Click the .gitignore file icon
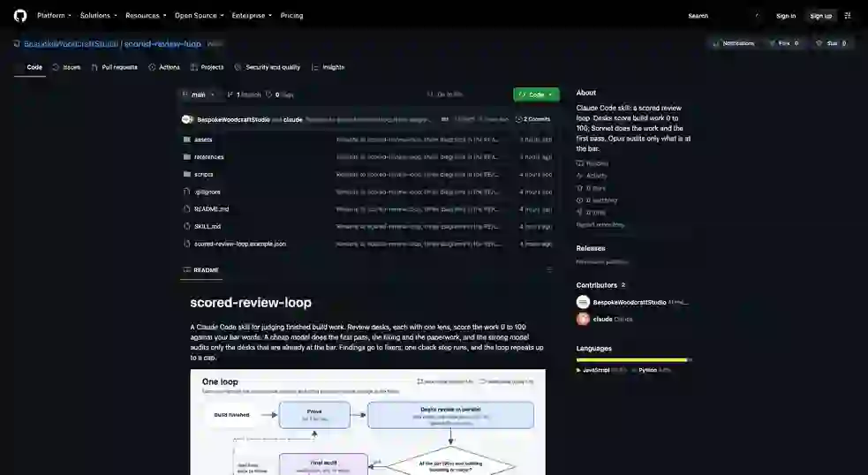The height and width of the screenshot is (475, 868). [x=187, y=192]
